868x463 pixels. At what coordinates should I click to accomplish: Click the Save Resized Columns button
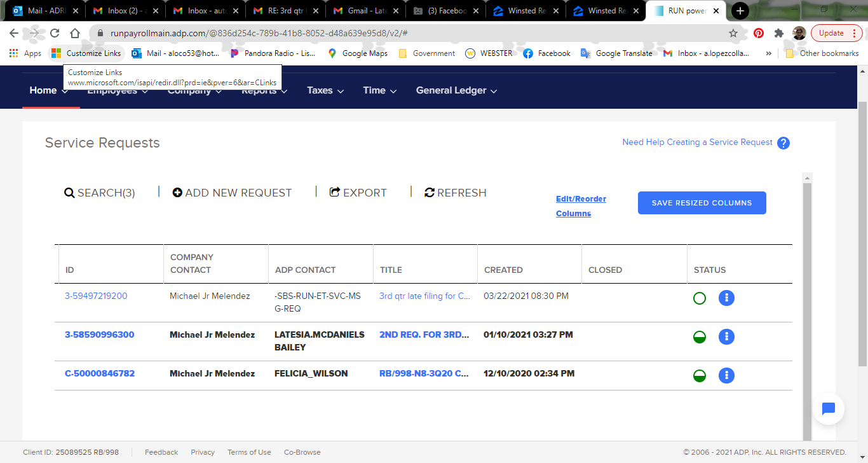coord(702,203)
